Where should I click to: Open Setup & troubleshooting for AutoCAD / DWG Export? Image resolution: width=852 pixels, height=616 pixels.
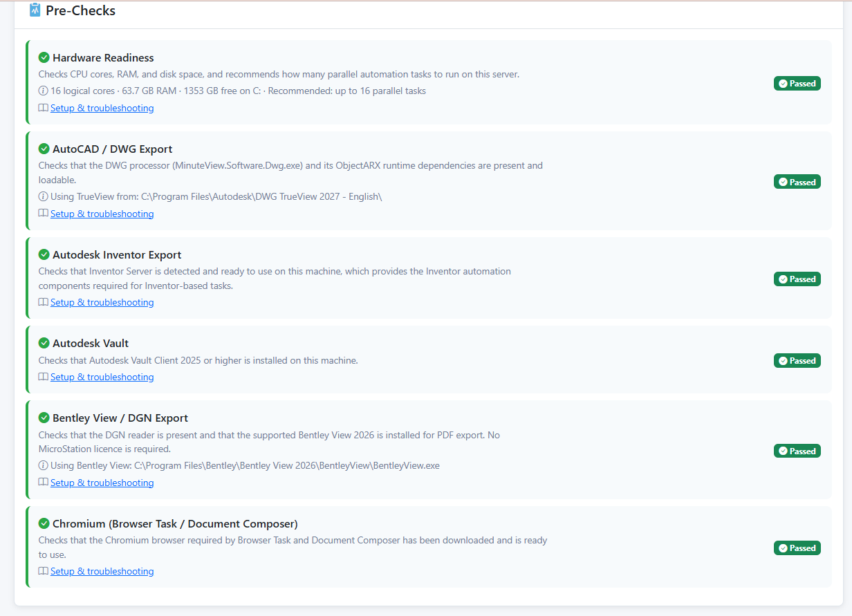coord(102,214)
